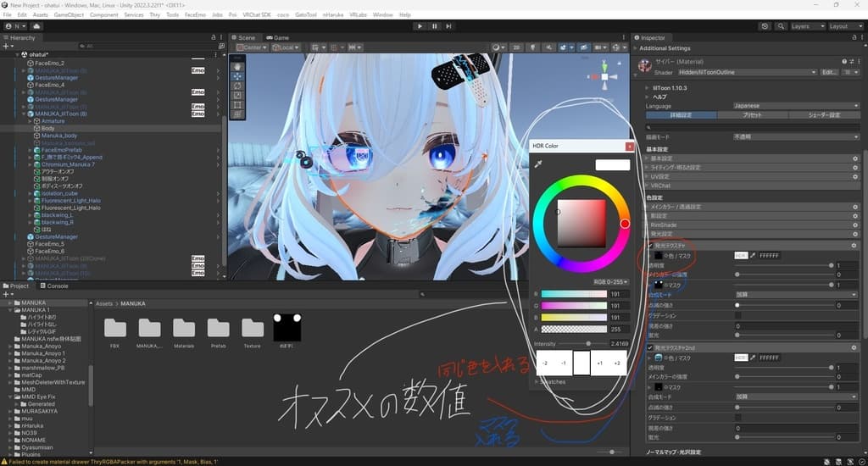Select the プリセット tab
Image resolution: width=868 pixels, height=466 pixels.
click(x=753, y=115)
